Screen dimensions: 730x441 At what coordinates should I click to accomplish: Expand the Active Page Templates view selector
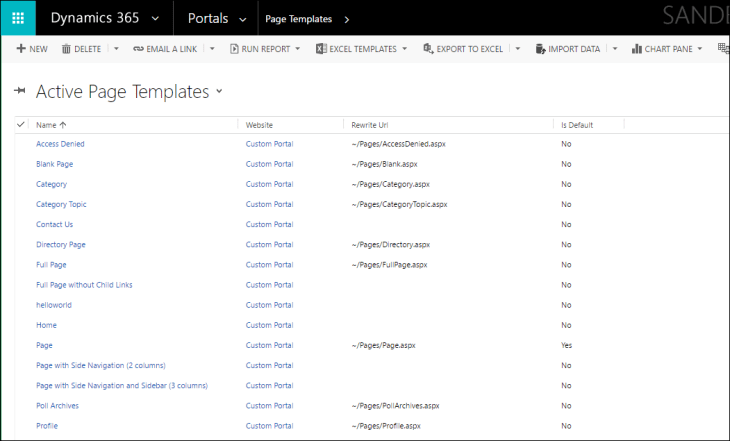(219, 92)
